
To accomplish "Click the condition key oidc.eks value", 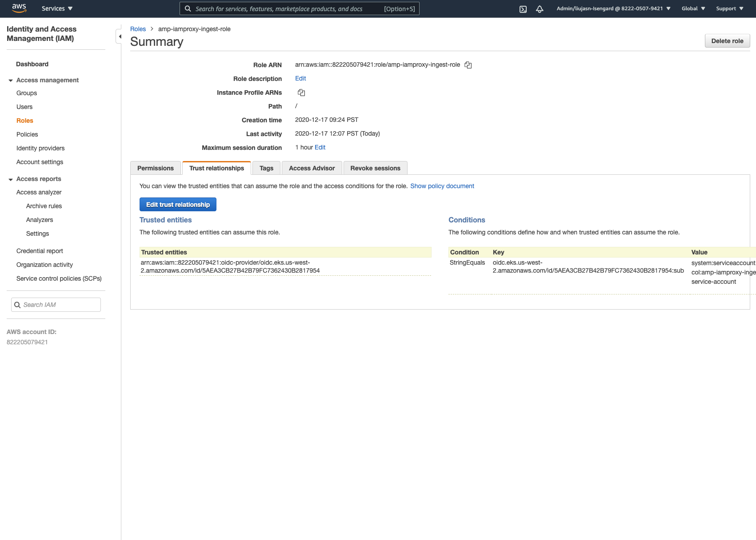I will 588,266.
